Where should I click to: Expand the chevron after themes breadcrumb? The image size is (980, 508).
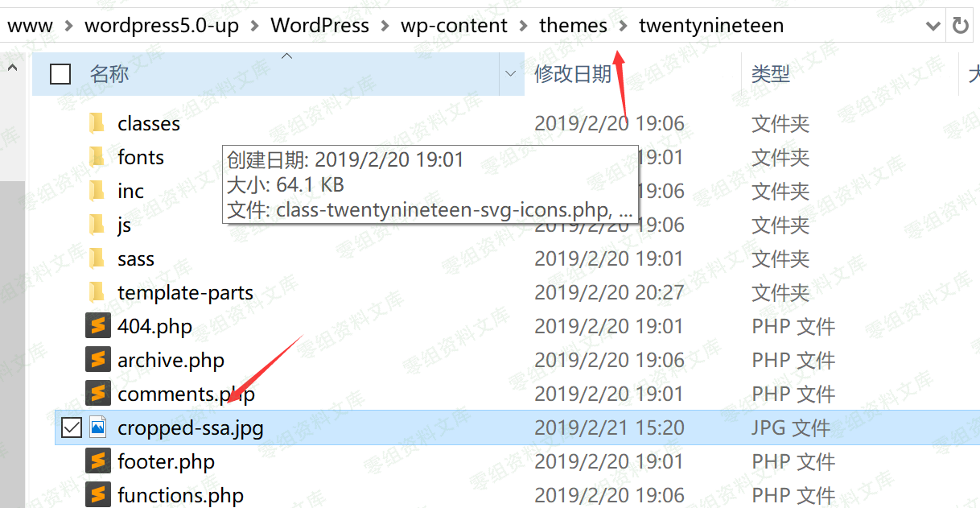pyautogui.click(x=624, y=26)
